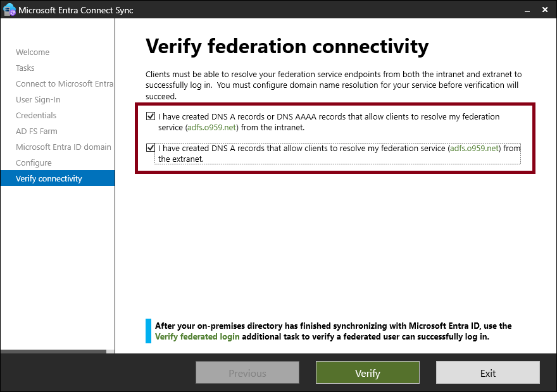Open Connect to Microsoft Entra step

pyautogui.click(x=65, y=83)
